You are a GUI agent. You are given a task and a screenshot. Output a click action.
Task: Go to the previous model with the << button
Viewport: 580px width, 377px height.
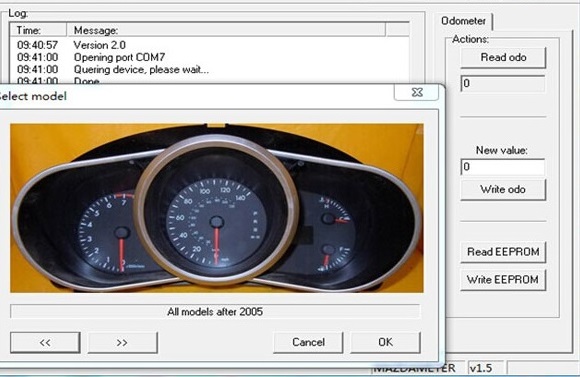(45, 343)
